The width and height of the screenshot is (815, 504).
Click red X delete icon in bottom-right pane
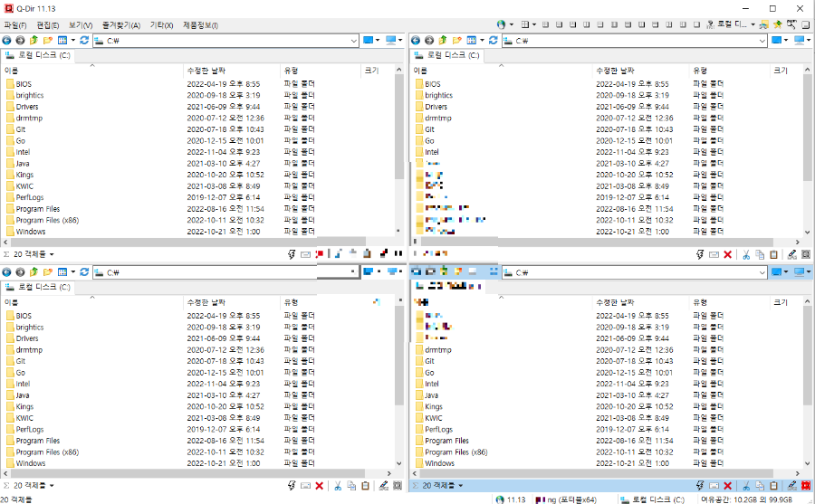728,486
